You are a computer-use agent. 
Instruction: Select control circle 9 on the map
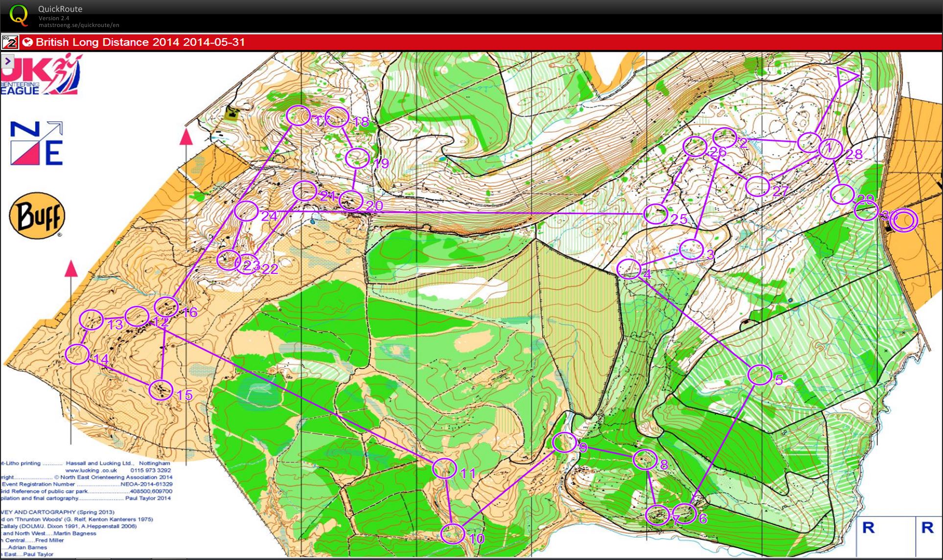(564, 442)
